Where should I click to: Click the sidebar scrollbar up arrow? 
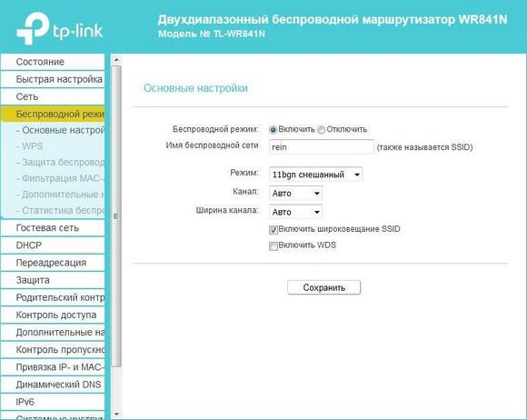116,60
